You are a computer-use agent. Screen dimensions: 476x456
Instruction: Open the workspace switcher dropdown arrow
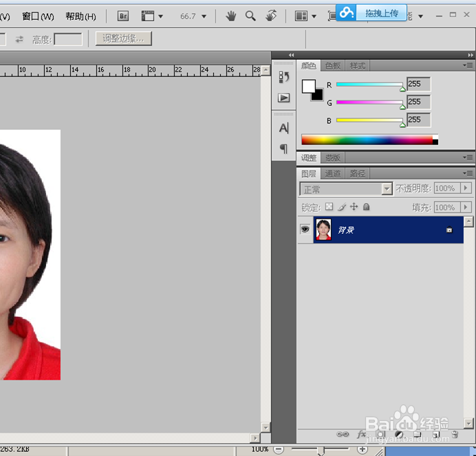click(x=420, y=17)
